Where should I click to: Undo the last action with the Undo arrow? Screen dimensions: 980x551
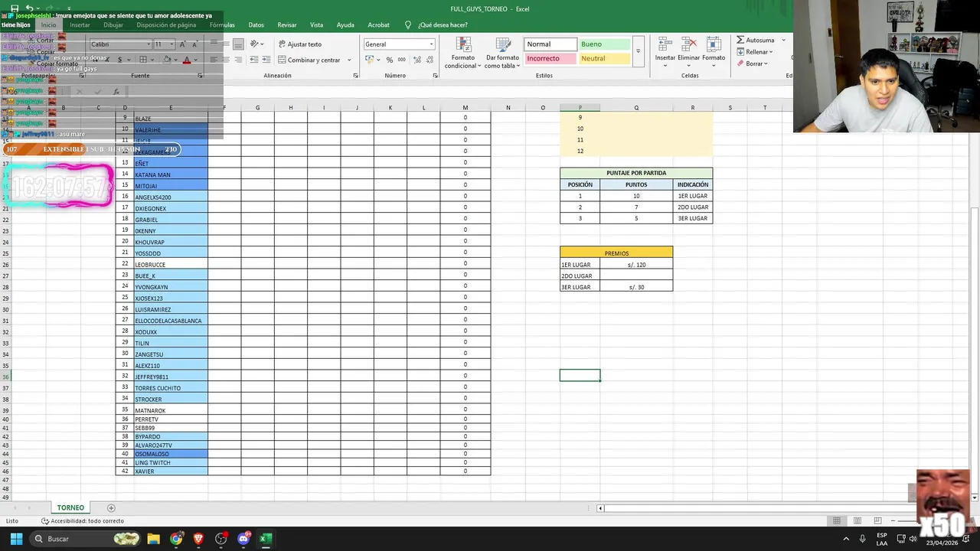pos(29,8)
